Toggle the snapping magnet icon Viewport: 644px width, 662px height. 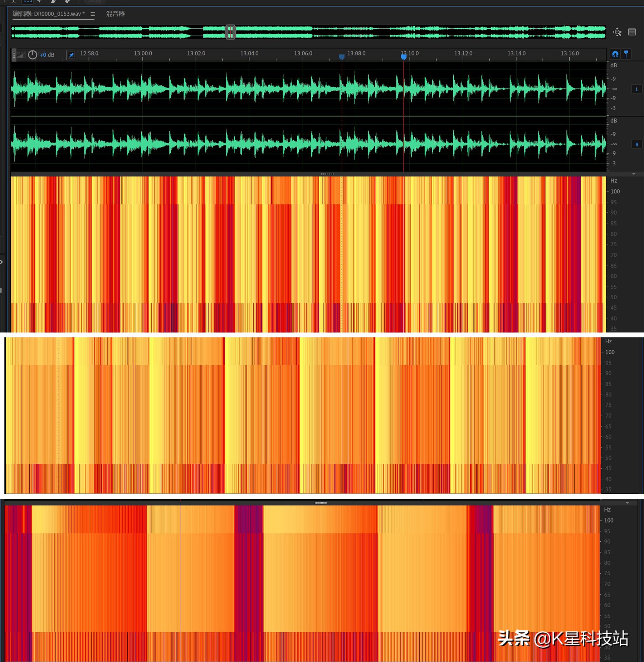pyautogui.click(x=615, y=54)
